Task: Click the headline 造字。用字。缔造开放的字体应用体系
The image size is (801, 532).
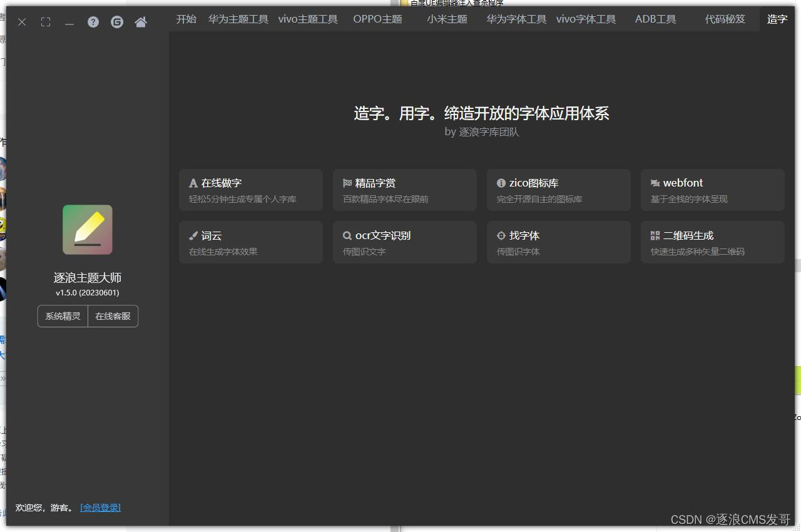Action: click(482, 113)
